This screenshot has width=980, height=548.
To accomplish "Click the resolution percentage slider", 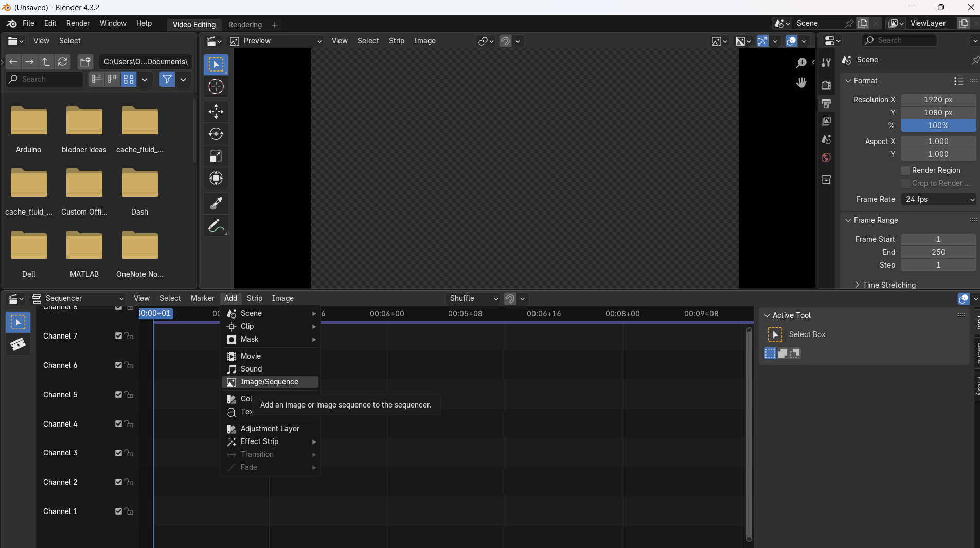I will click(938, 126).
